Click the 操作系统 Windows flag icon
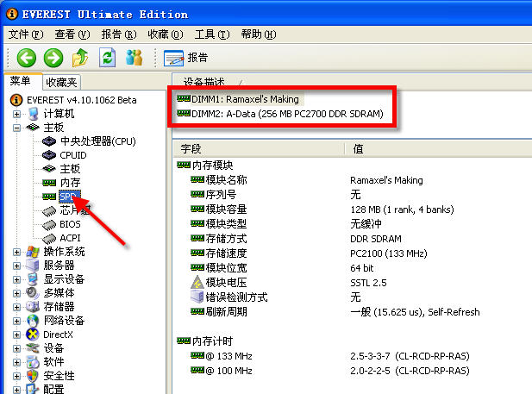 point(33,252)
